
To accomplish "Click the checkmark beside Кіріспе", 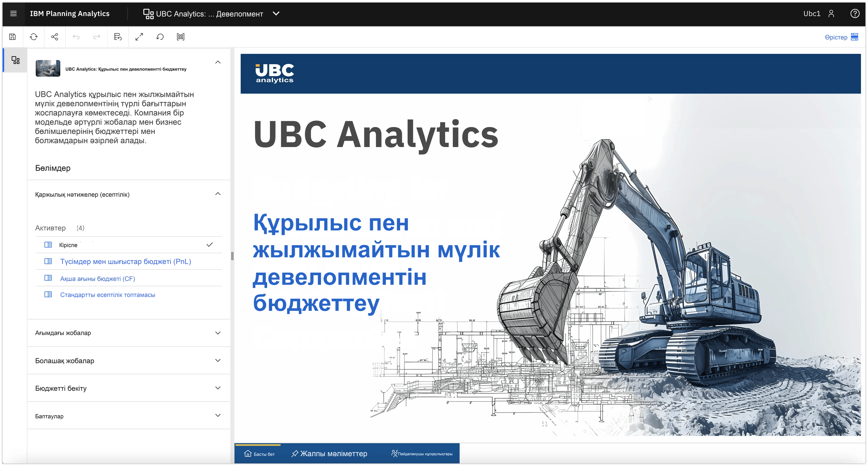I will click(x=210, y=244).
